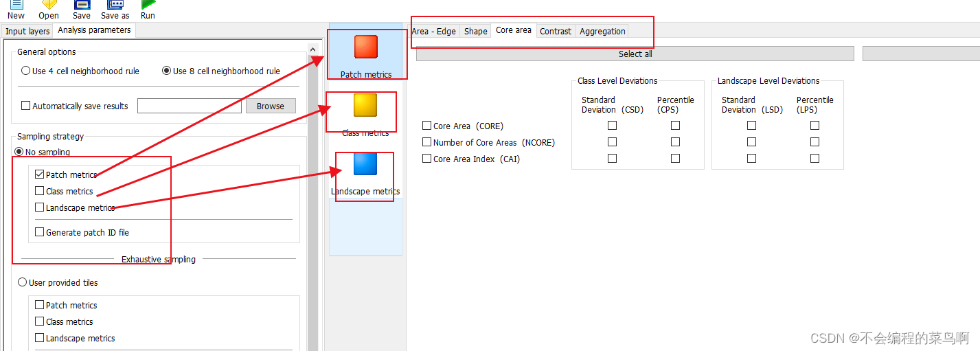Check Landscape metrics under No sampling
The width and height of the screenshot is (980, 351).
[40, 207]
